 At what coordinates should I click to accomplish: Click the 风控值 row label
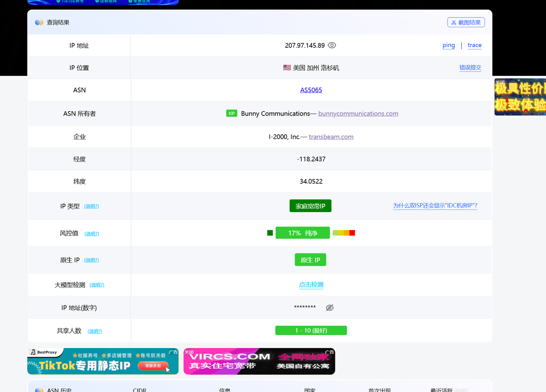click(x=69, y=233)
